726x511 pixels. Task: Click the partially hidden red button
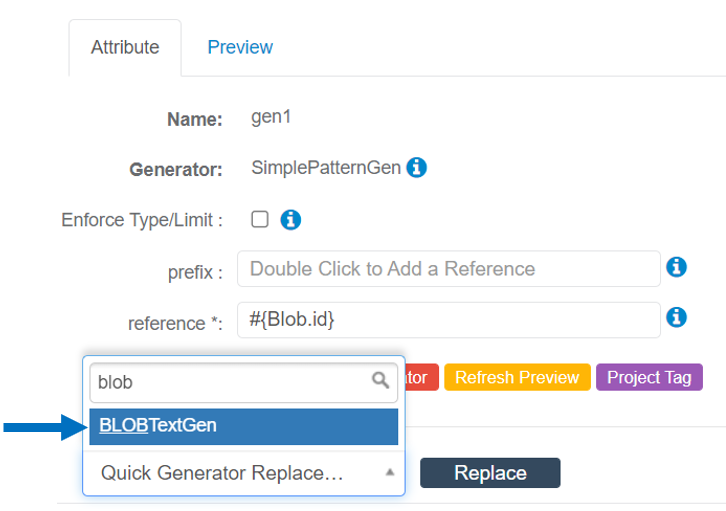[421, 377]
